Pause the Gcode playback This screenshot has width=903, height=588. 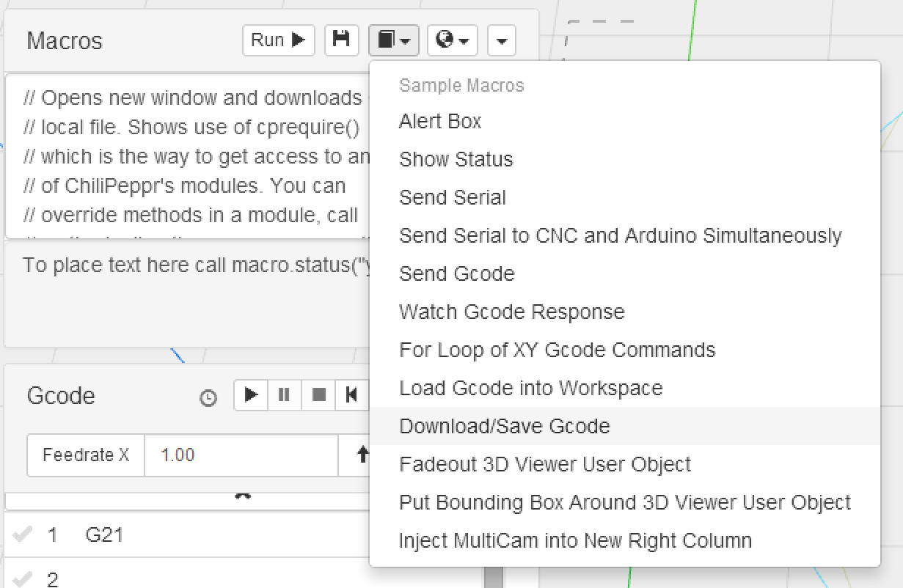(285, 395)
